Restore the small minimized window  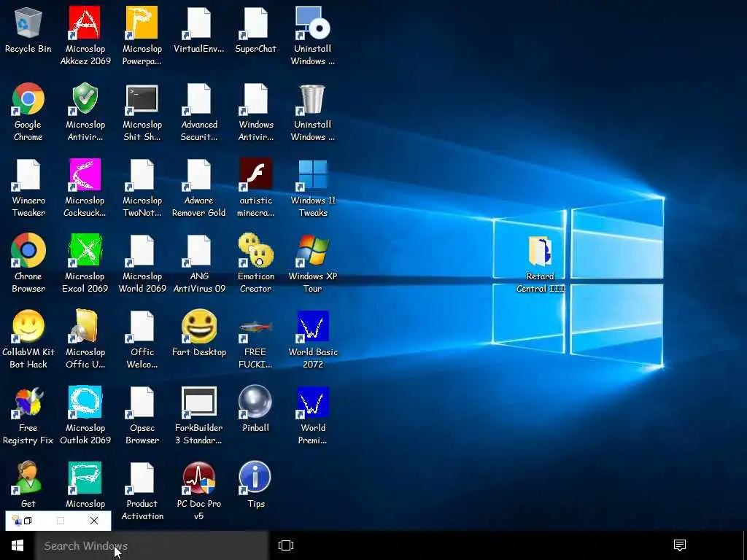pos(28,521)
